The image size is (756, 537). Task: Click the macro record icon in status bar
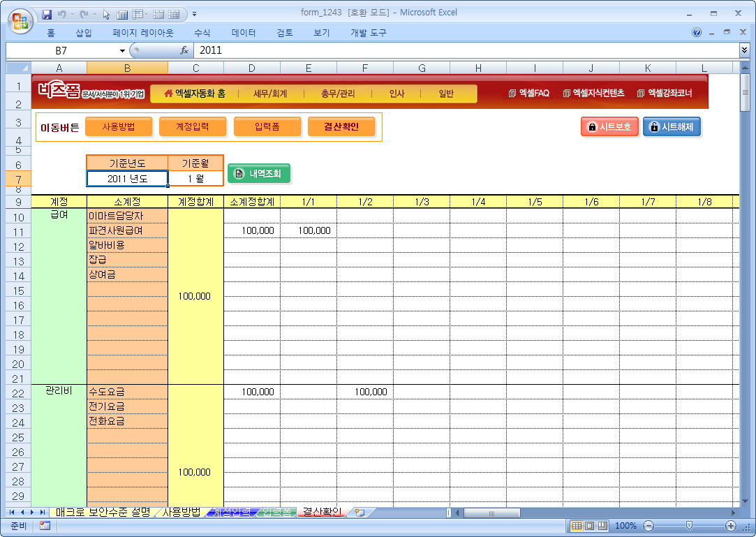click(45, 526)
